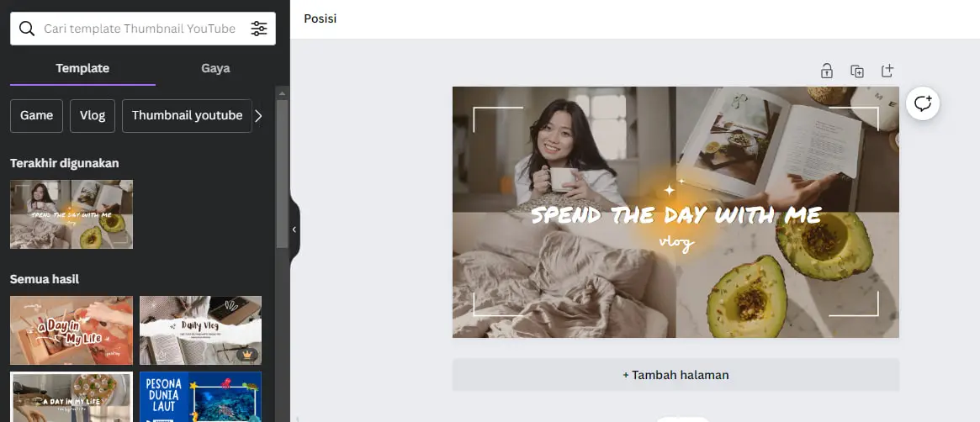
Task: Click the Tambah halaman button
Action: click(x=675, y=375)
